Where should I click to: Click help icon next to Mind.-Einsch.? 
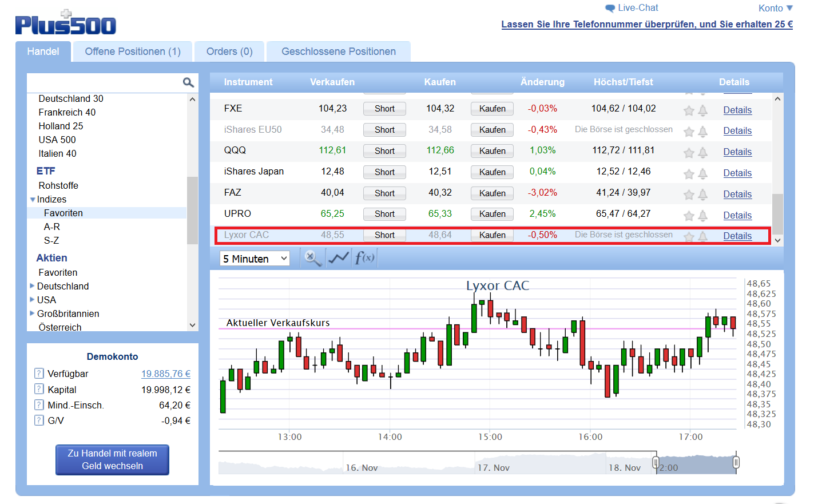coord(39,404)
